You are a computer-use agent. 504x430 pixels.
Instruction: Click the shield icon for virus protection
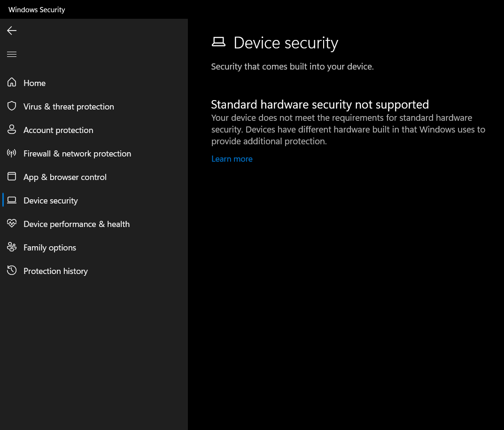click(12, 106)
